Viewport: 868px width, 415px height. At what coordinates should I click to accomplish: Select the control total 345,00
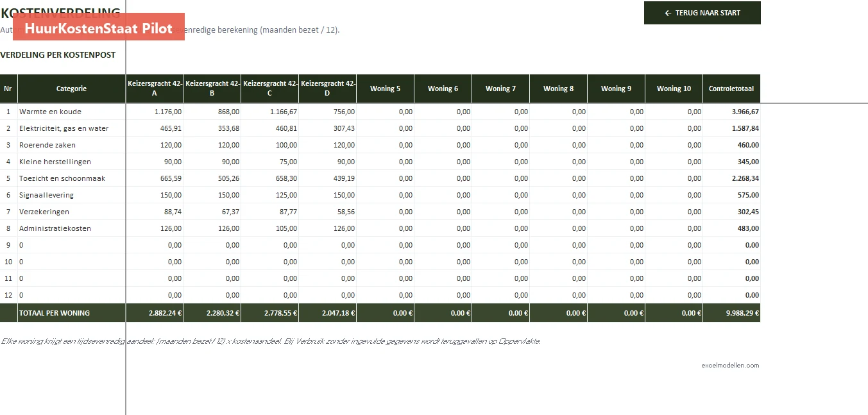pyautogui.click(x=732, y=162)
